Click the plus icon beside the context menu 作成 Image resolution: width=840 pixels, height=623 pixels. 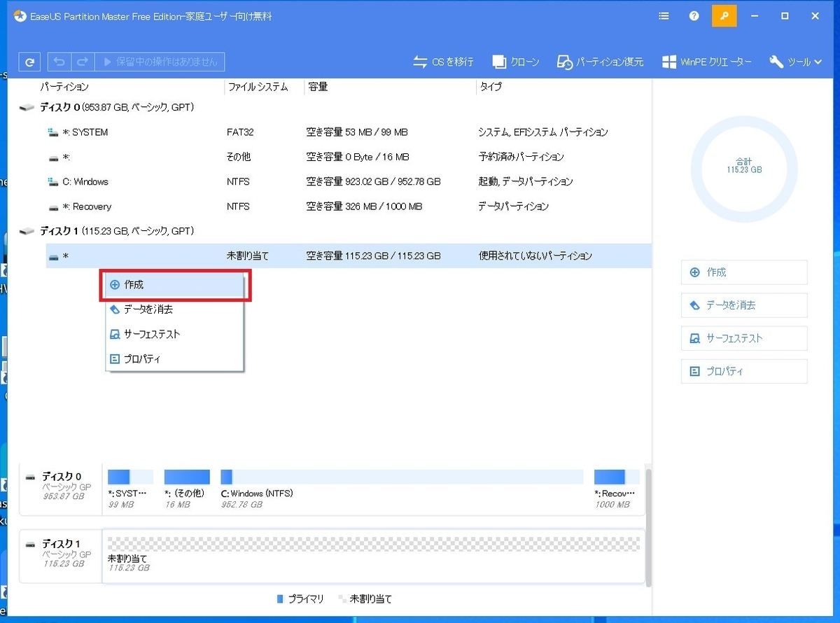(x=115, y=285)
